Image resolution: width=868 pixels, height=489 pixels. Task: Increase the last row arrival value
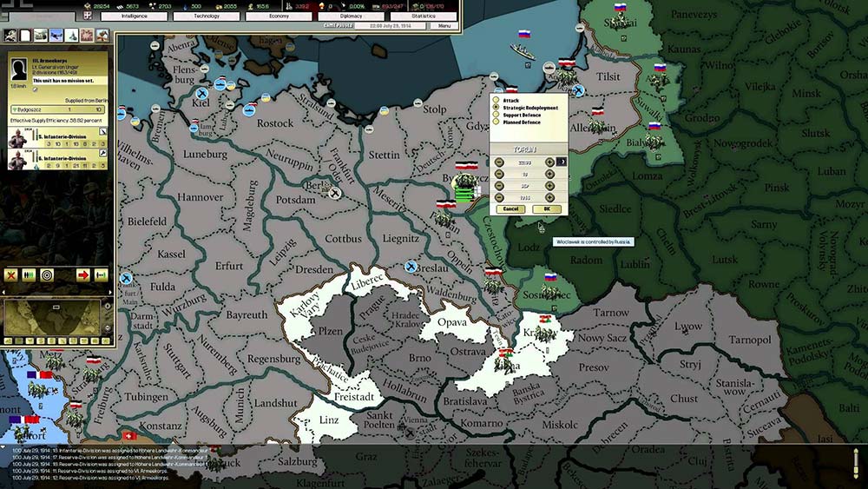[x=549, y=197]
